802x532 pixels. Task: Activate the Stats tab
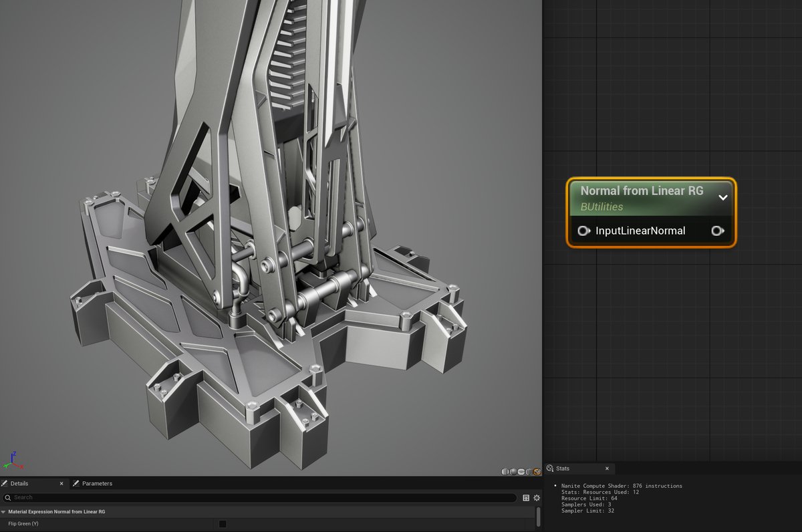coord(562,469)
